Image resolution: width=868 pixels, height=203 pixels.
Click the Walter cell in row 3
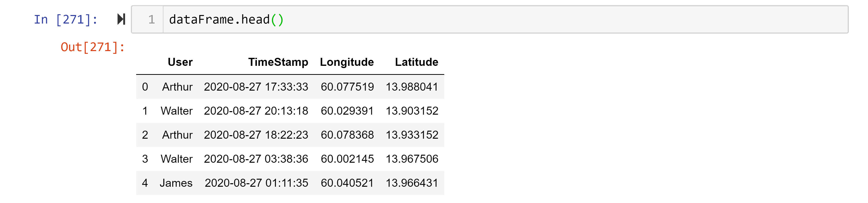(177, 159)
